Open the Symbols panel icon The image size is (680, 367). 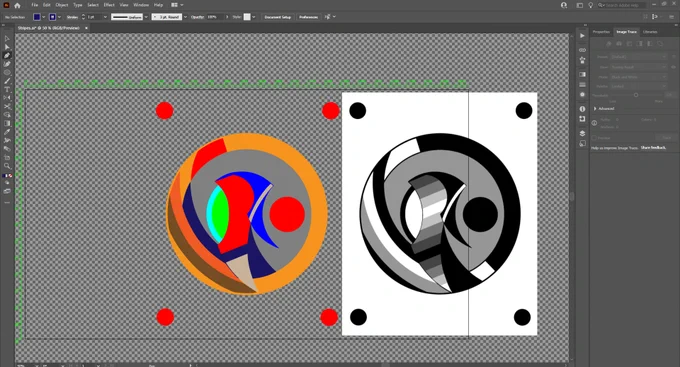coord(582,60)
